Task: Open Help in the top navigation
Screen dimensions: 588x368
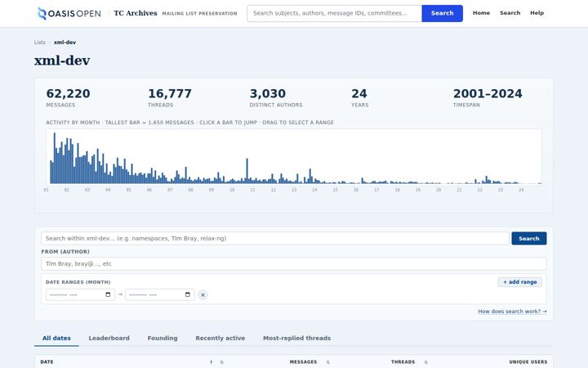Action: [537, 13]
